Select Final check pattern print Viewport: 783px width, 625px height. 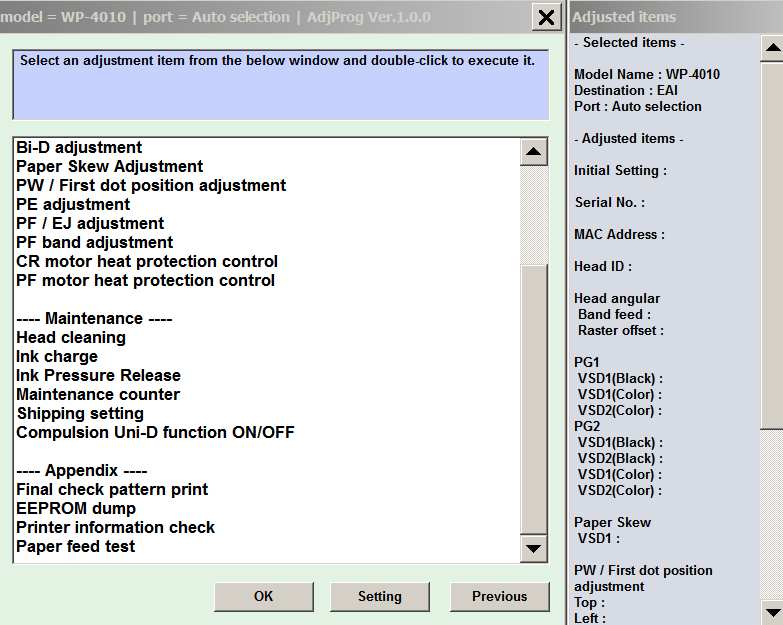click(112, 490)
